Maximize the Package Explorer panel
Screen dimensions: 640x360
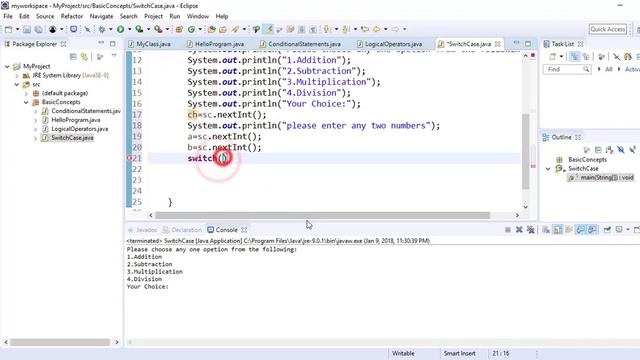pos(113,43)
